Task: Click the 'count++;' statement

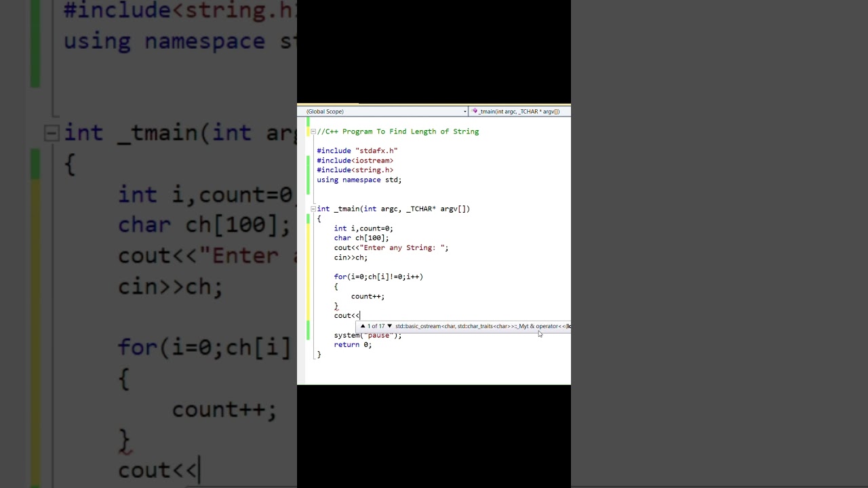Action: pyautogui.click(x=368, y=296)
